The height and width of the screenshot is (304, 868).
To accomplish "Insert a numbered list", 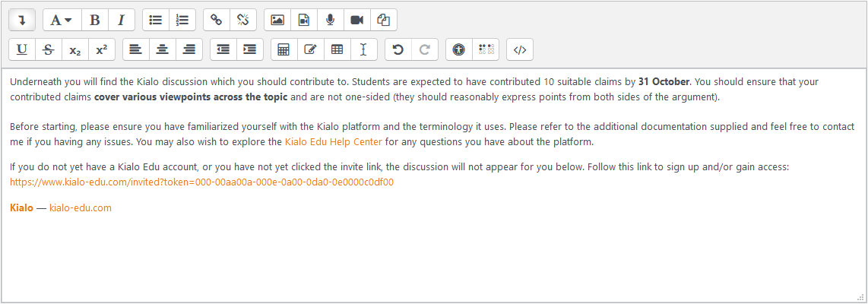I will (x=182, y=20).
